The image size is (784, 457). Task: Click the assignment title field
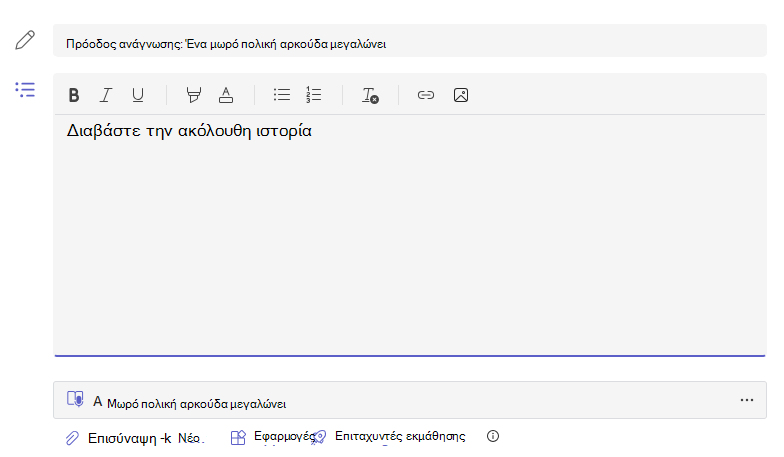[410, 40]
